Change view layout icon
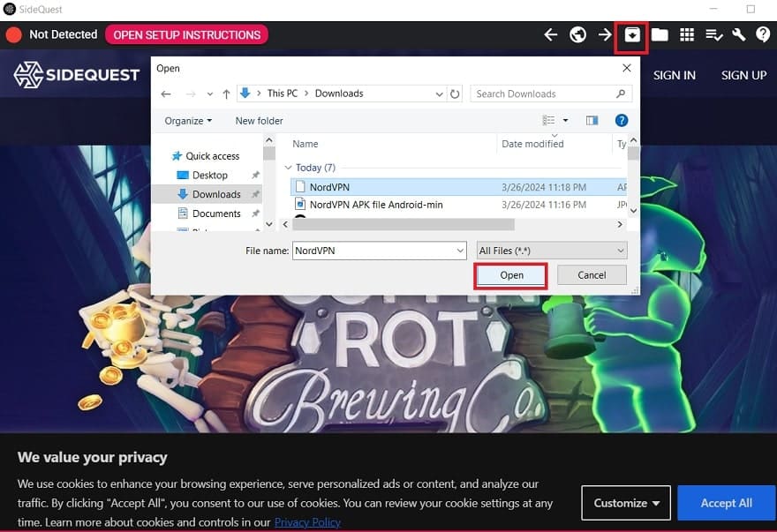Image resolution: width=777 pixels, height=532 pixels. (548, 120)
